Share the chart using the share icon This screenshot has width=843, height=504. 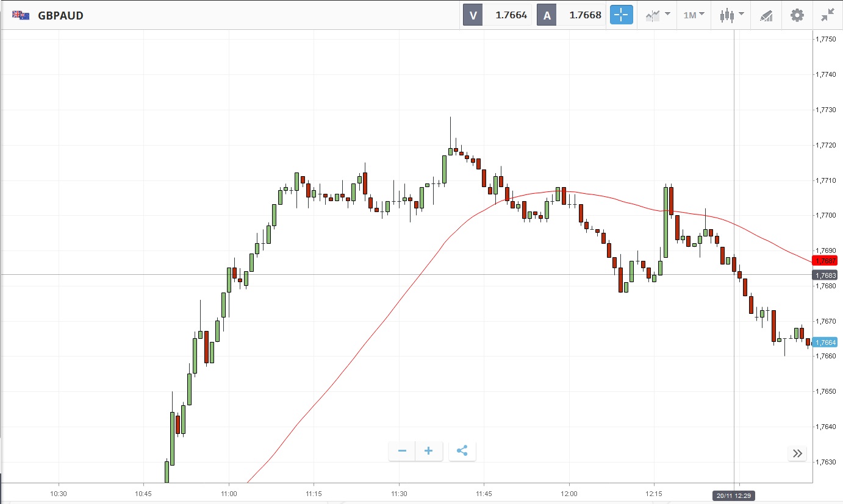pos(462,451)
